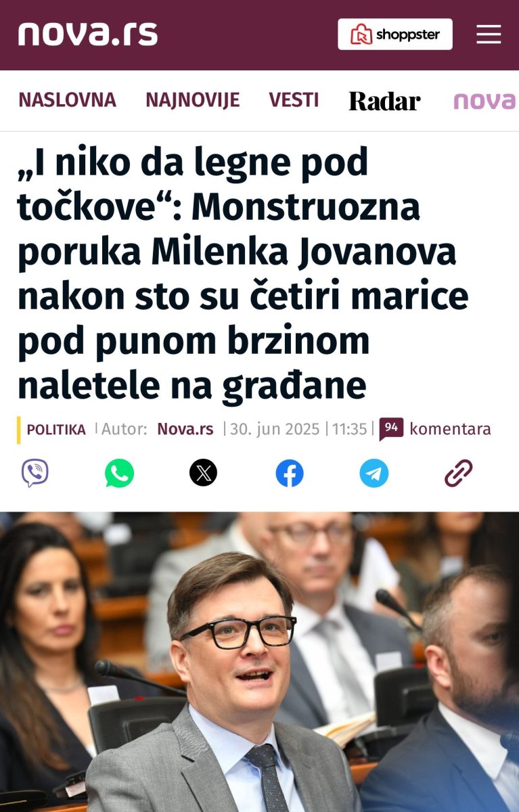Share article on X
The image size is (519, 812).
pos(204,472)
